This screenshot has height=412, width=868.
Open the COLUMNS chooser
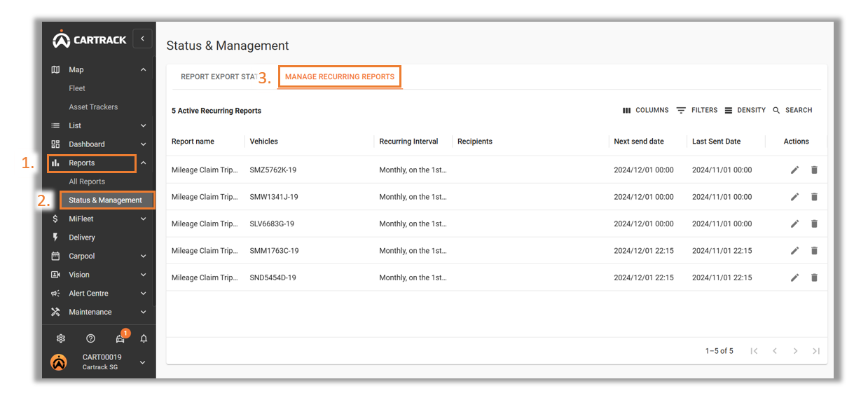coord(645,111)
